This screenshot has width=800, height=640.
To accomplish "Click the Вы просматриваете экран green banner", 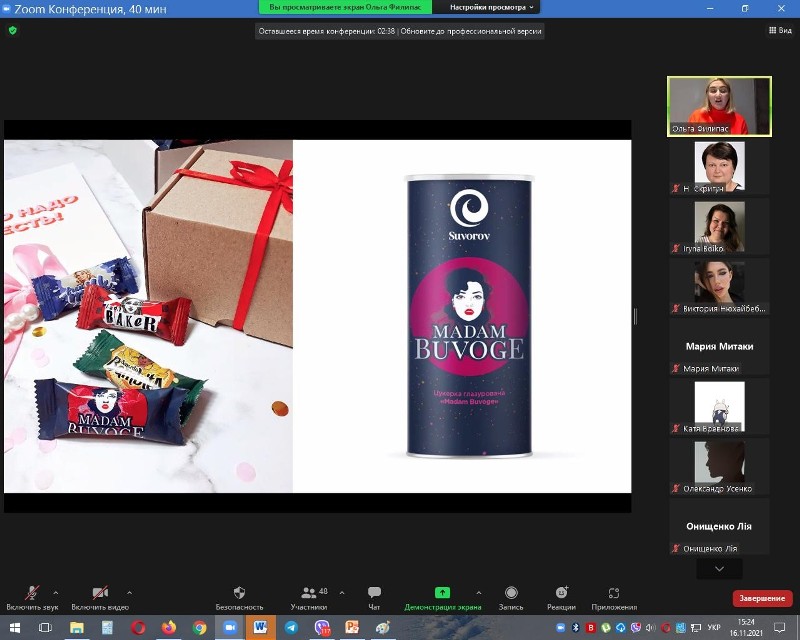I will click(345, 7).
